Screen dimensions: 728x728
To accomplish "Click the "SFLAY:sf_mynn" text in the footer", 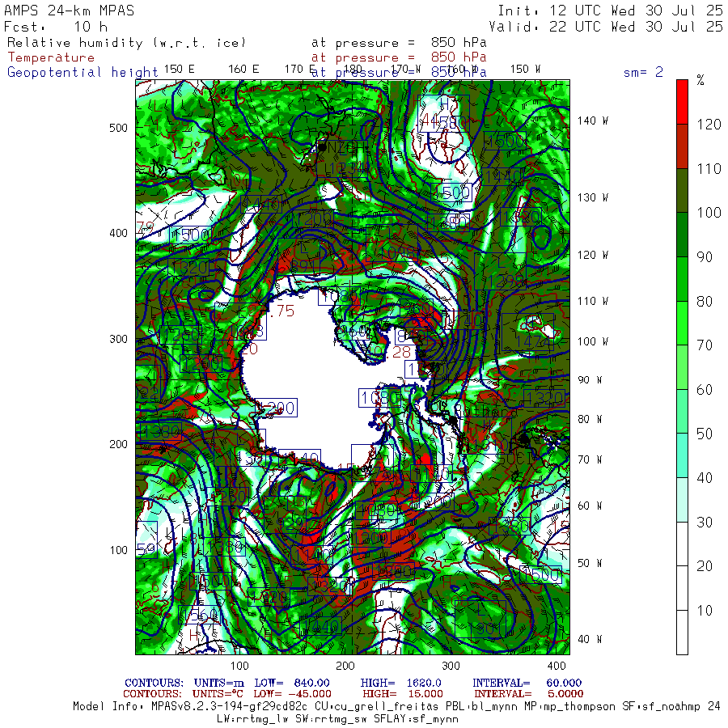I will (x=416, y=719).
